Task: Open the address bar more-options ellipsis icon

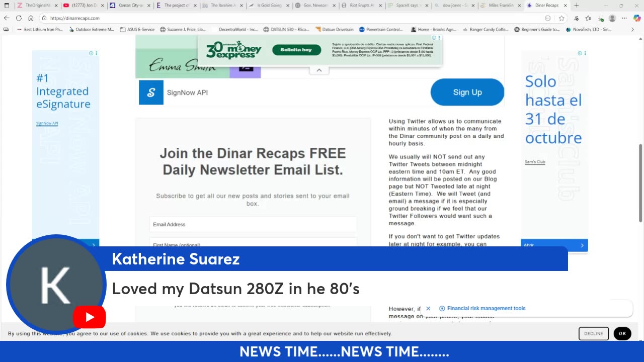Action: [x=548, y=18]
